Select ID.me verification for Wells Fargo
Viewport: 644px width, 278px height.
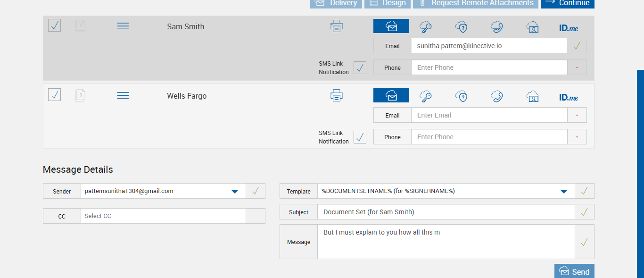point(569,97)
